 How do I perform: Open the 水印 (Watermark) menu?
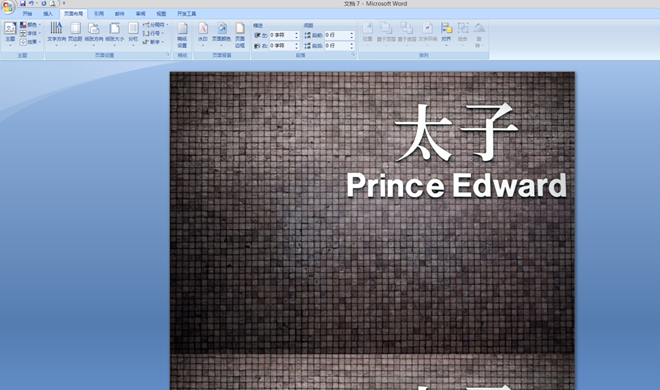[x=203, y=33]
